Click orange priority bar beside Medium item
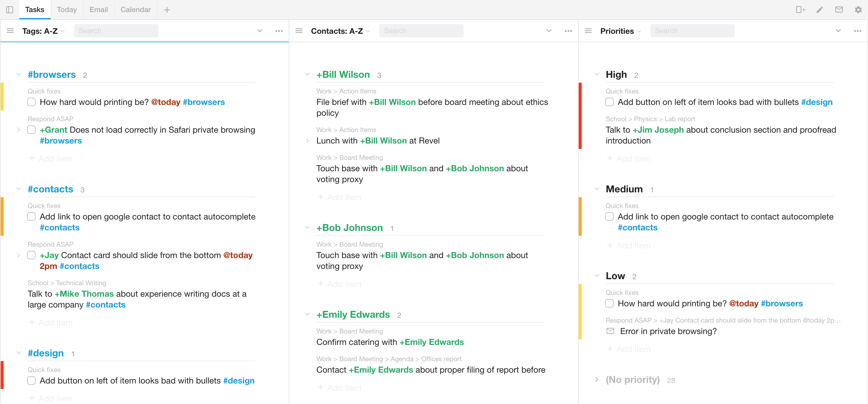868x404 pixels. (580, 216)
